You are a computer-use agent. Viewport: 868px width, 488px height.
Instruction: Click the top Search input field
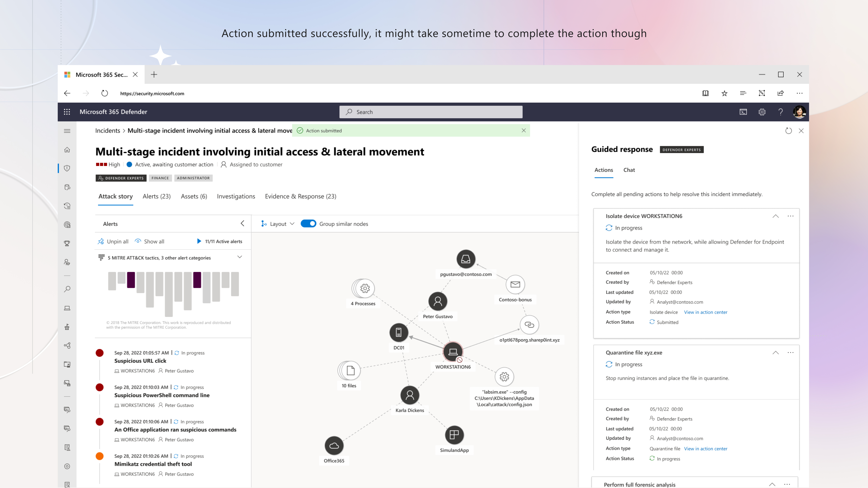pos(431,112)
